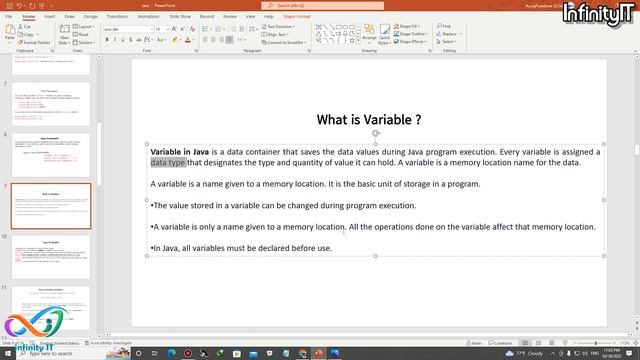
Task: Open the Arrange shapes menu
Action: [x=369, y=33]
